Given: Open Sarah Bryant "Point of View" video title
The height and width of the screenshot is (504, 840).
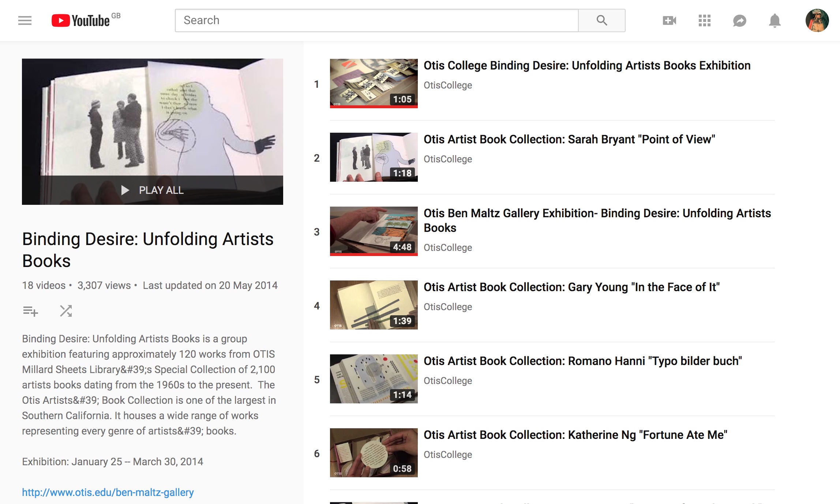Looking at the screenshot, I should (x=569, y=139).
